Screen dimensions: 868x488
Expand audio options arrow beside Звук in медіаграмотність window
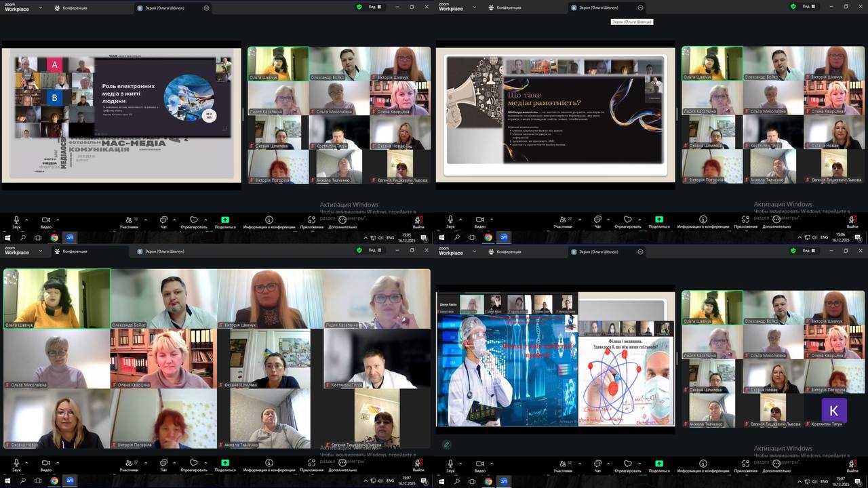(460, 220)
